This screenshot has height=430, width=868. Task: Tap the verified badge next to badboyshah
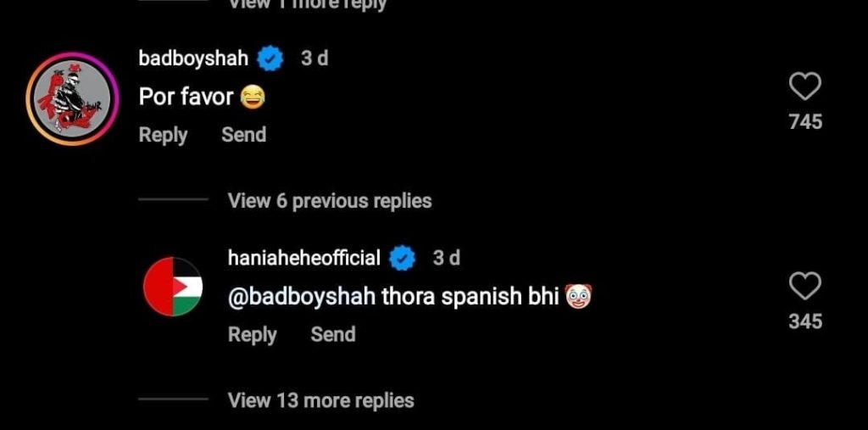click(270, 59)
